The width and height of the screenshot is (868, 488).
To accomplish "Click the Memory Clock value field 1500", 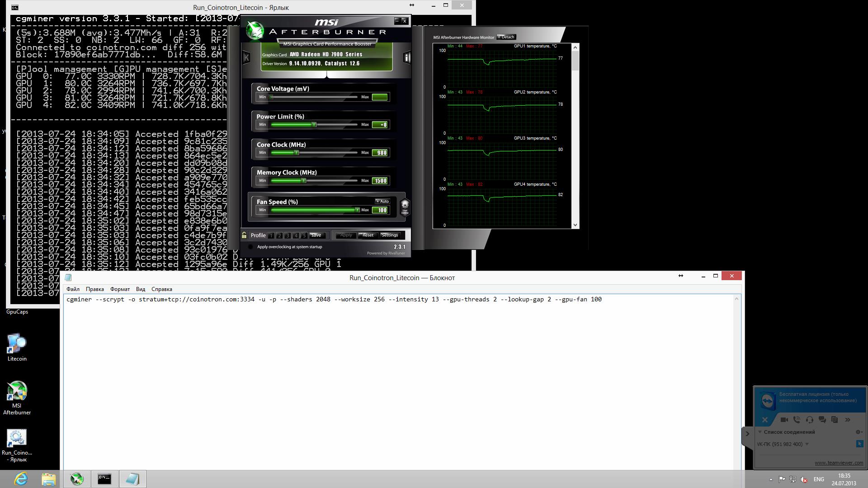I will (380, 181).
